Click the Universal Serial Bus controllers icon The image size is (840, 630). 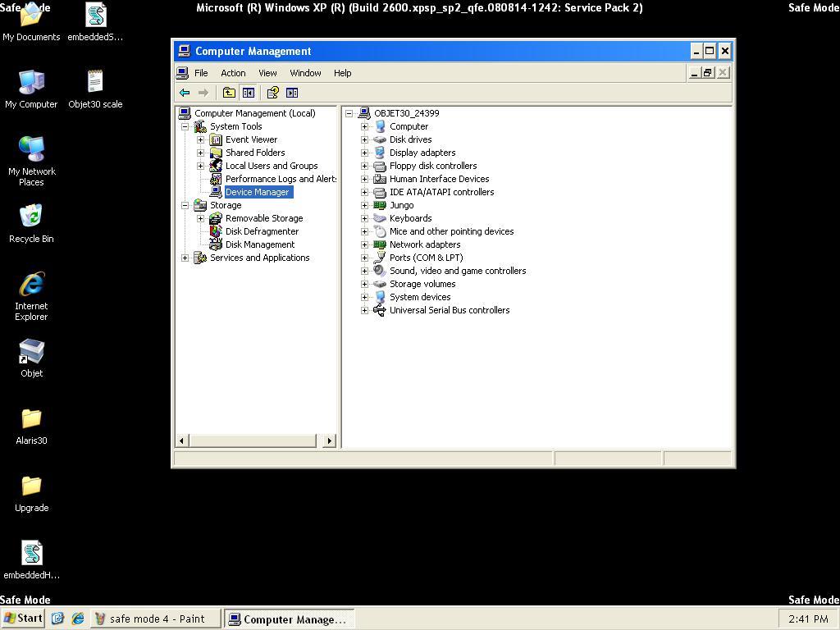380,310
